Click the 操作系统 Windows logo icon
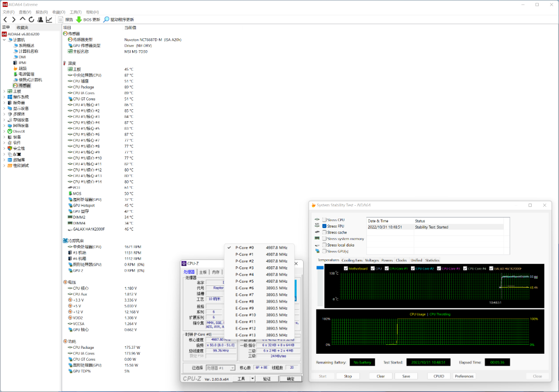 click(10, 97)
